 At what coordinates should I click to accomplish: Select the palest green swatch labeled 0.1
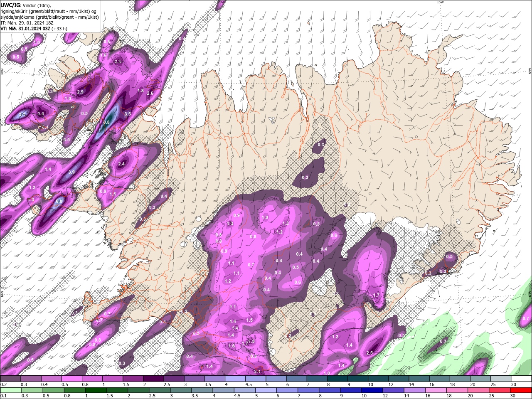(11, 390)
